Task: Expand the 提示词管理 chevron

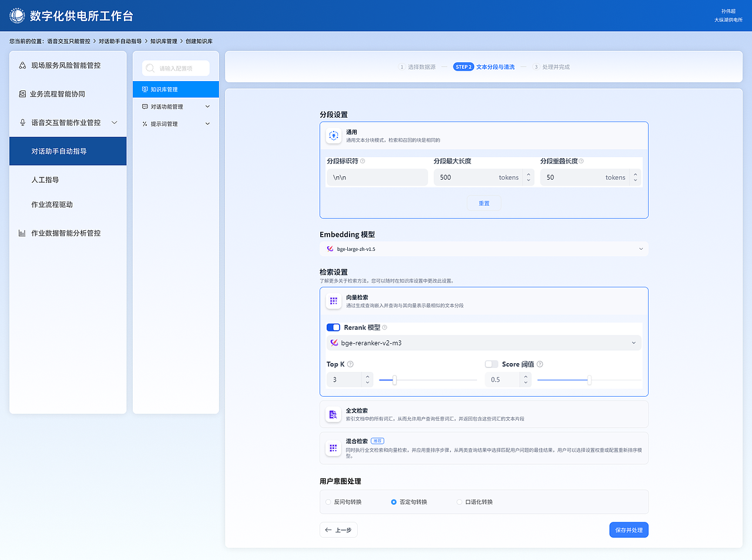Action: [x=207, y=124]
